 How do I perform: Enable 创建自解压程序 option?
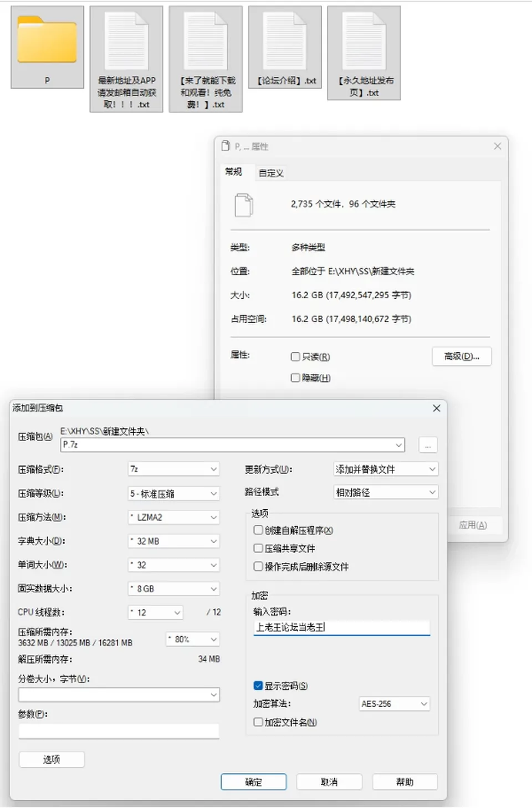[x=258, y=530]
